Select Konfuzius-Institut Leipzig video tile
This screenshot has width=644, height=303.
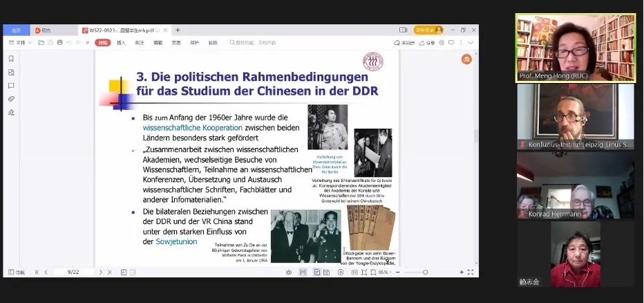576,117
